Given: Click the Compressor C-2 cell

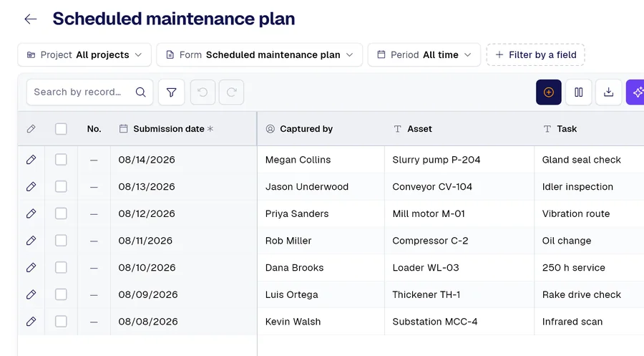Looking at the screenshot, I should coord(459,241).
